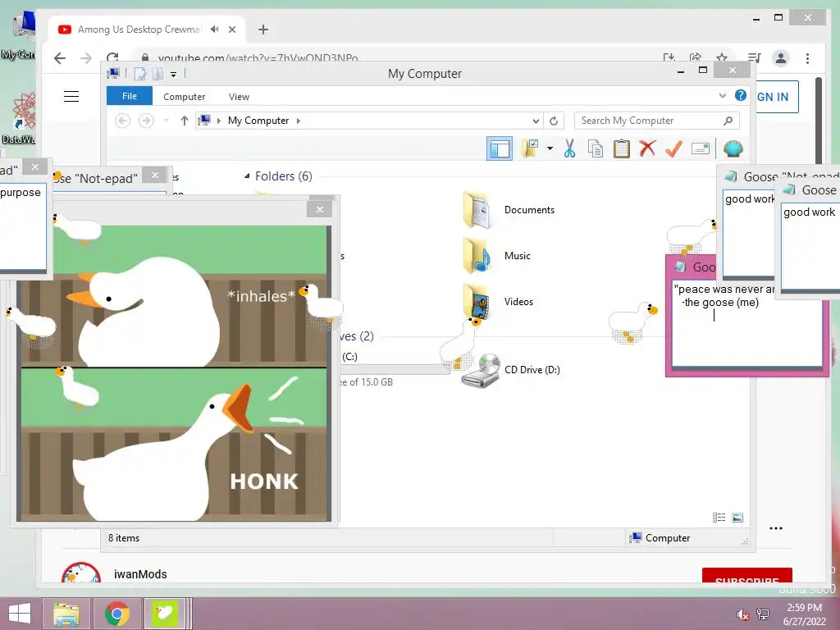The height and width of the screenshot is (630, 840).
Task: Open the Windows Start button
Action: [x=20, y=614]
